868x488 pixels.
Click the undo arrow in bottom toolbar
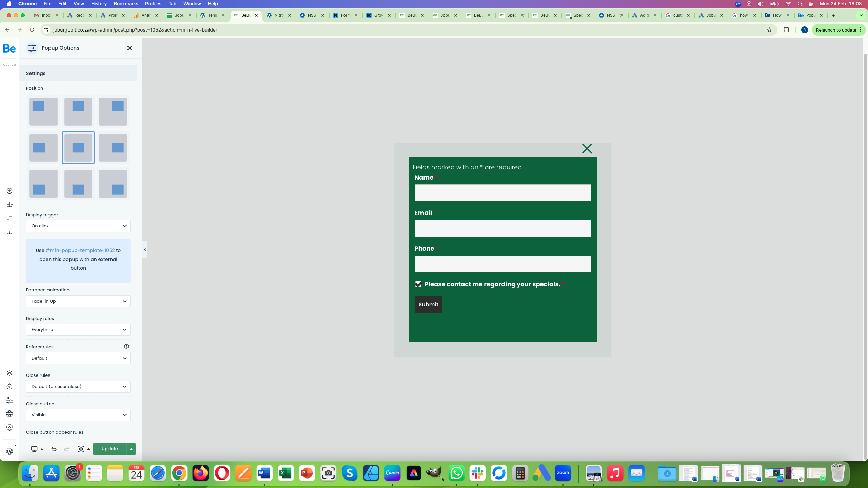pos(54,449)
